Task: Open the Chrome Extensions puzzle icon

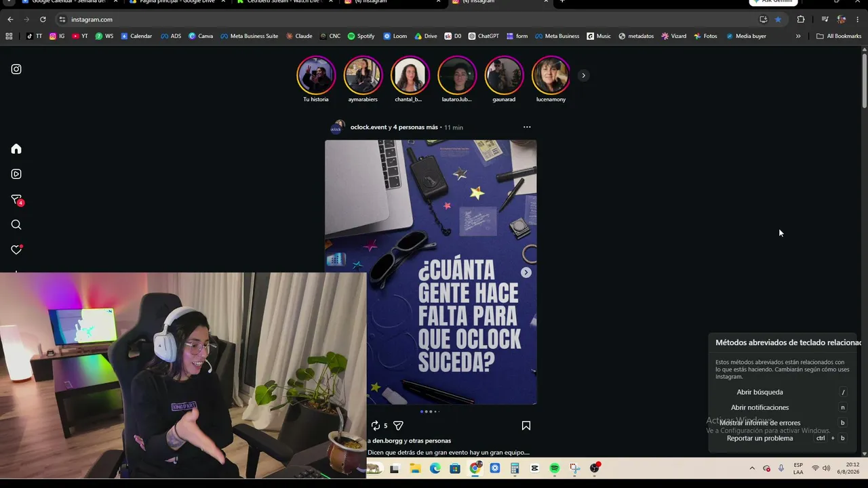Action: pyautogui.click(x=801, y=20)
